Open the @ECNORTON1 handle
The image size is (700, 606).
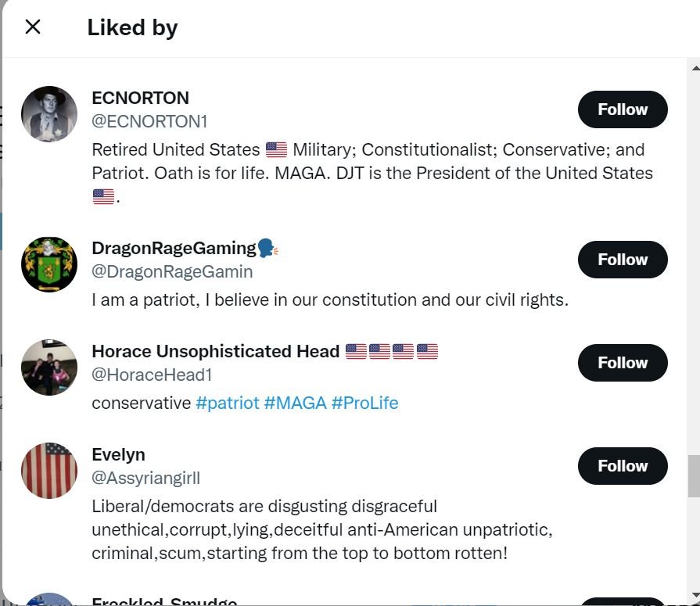click(149, 122)
